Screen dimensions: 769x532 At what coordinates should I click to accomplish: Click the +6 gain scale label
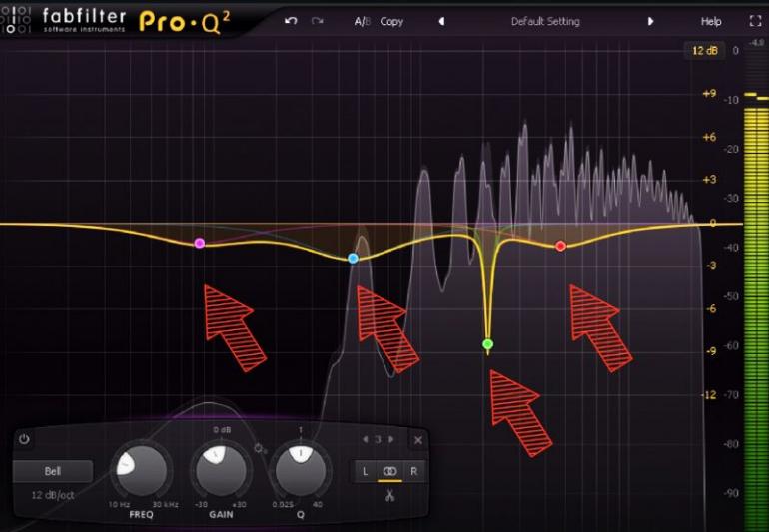click(x=709, y=137)
